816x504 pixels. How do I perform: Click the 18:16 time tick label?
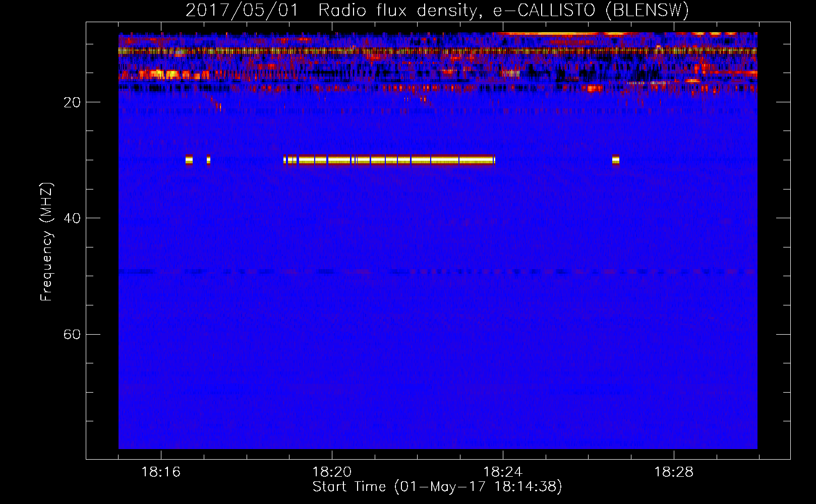coord(161,472)
